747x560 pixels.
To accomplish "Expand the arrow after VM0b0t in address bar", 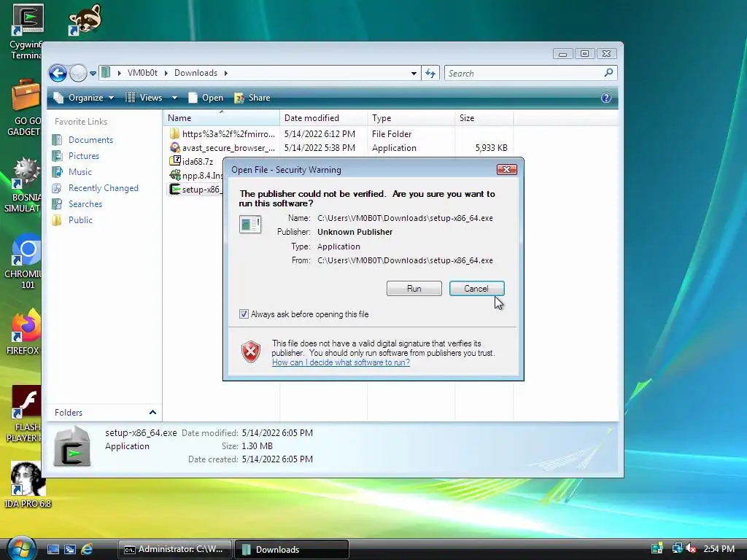I will (166, 73).
